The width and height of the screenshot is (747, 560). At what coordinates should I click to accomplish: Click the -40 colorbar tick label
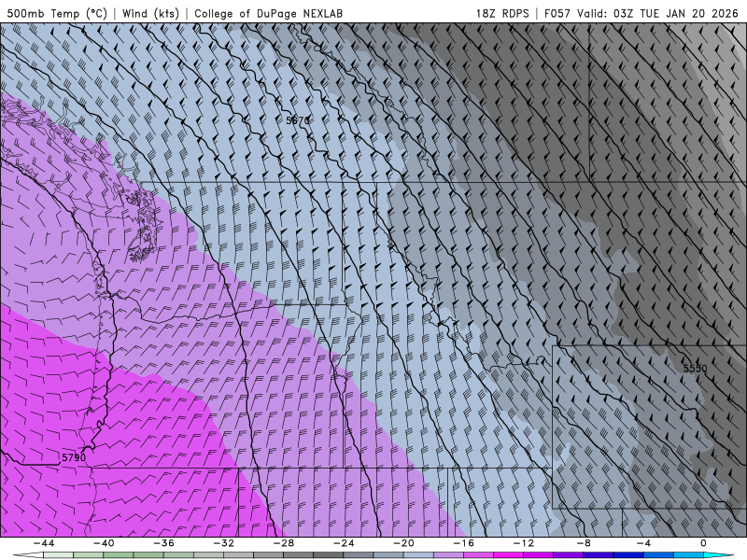104,543
